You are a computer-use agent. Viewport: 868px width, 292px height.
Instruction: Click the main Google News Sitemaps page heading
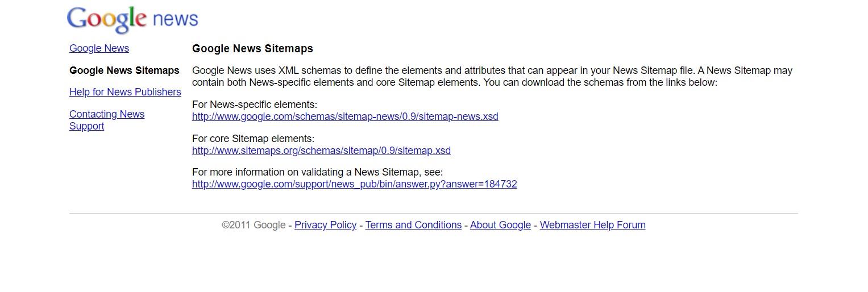(252, 49)
